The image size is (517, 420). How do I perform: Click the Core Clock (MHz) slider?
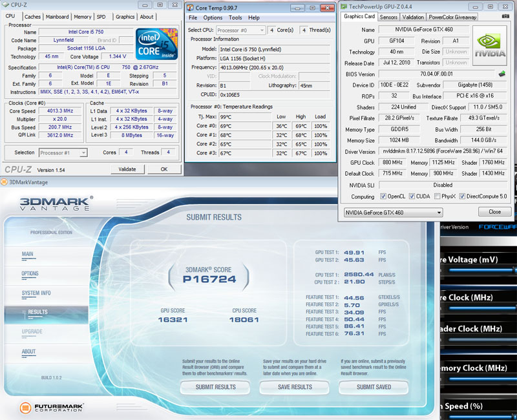(x=482, y=308)
